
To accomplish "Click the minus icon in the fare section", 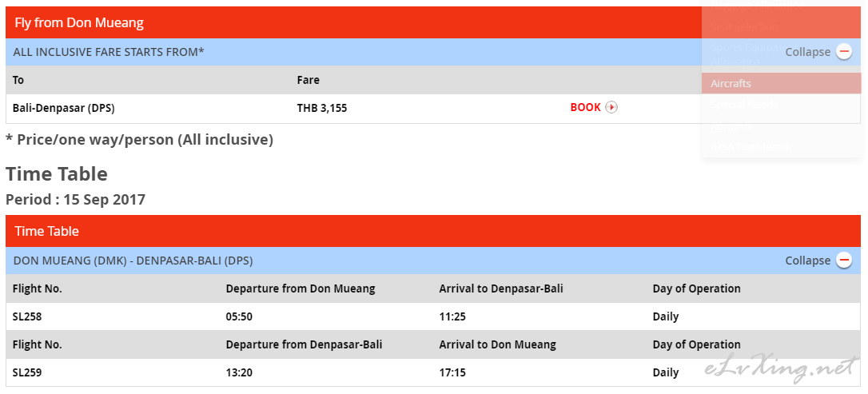I will [844, 52].
